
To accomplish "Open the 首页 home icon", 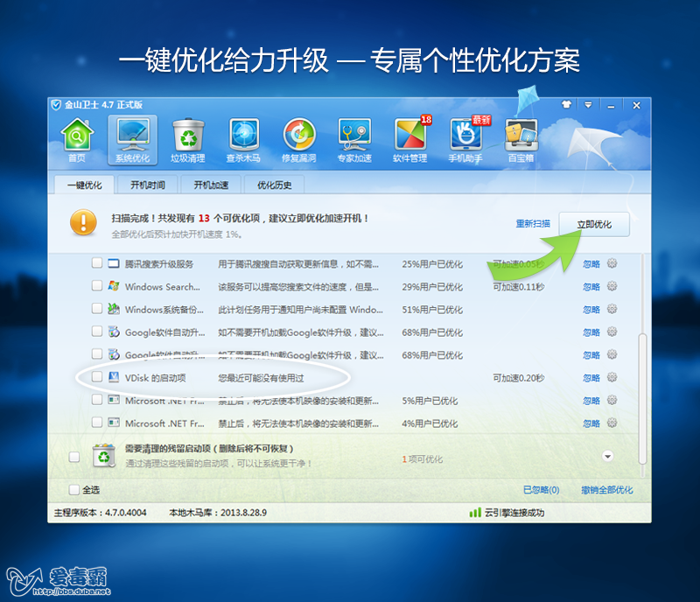I will [77, 138].
